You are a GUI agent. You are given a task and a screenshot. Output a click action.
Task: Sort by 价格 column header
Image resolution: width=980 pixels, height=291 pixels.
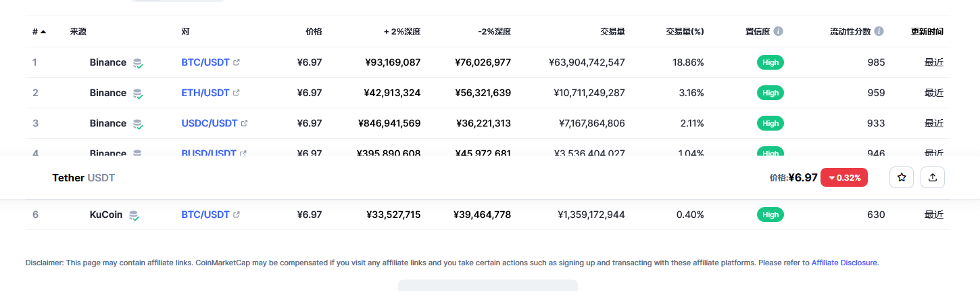(x=314, y=31)
